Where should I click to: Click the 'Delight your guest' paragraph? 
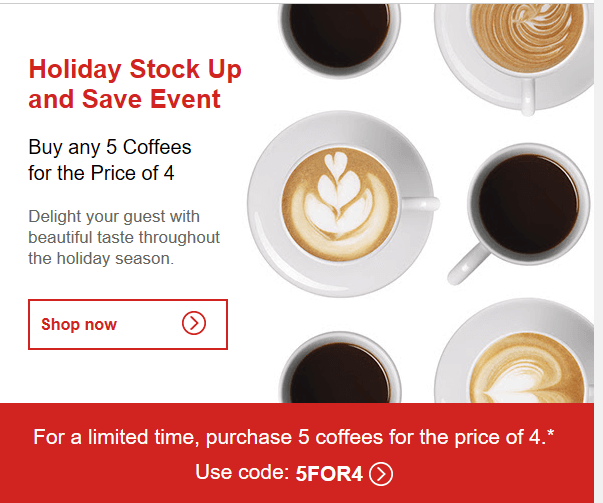coord(124,237)
